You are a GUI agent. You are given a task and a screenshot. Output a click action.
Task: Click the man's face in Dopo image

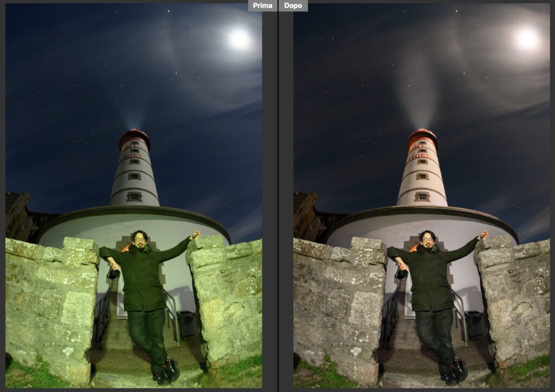point(427,239)
